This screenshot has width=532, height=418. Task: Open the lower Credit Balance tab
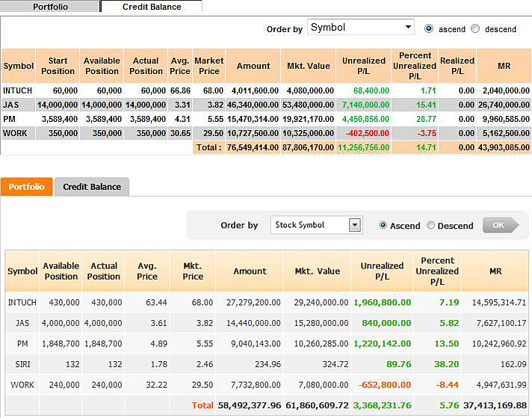pyautogui.click(x=91, y=187)
